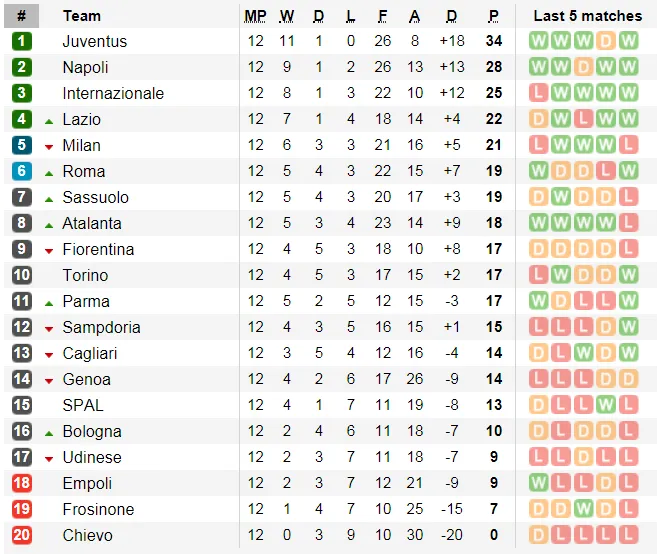Open Napoli team name

coord(85,67)
